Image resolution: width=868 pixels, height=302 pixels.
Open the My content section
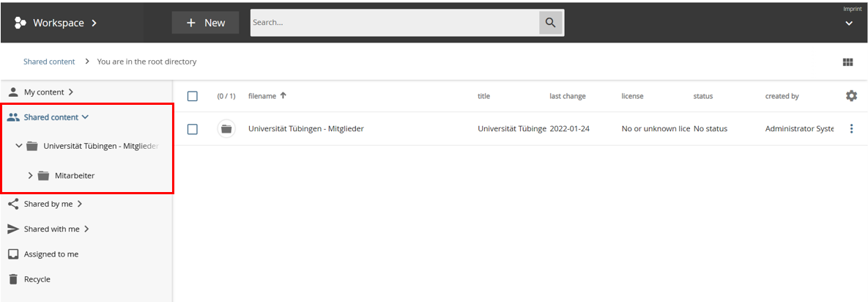click(x=48, y=92)
